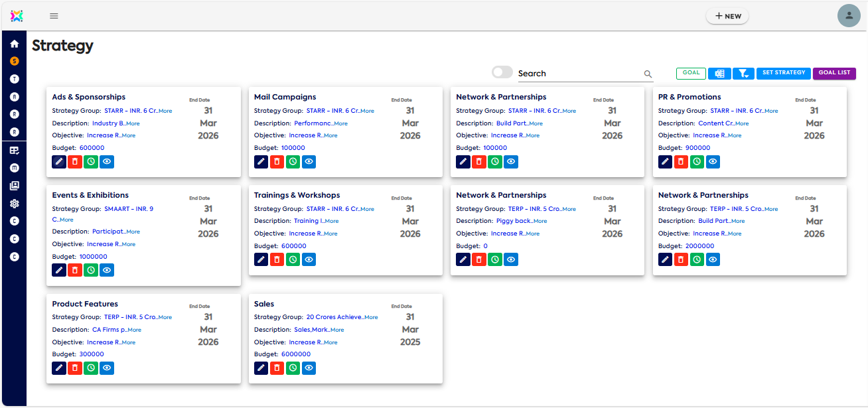View the Mail Campaigns strategy
Viewport: 868px width, 408px height.
309,161
